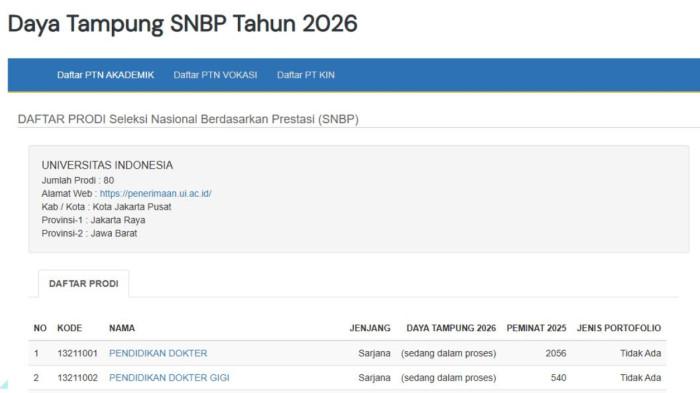Click the PEMINAT 2025 column header
This screenshot has height=393, width=700.
[x=536, y=328]
